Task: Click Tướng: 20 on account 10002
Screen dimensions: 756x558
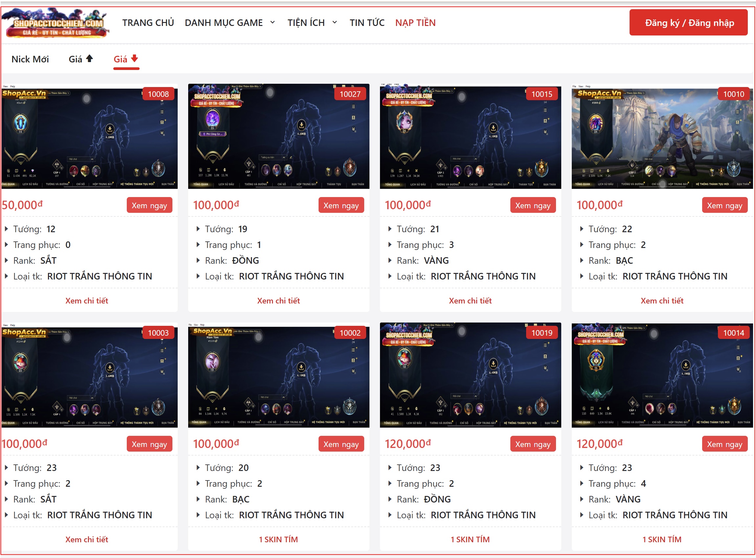Action: 227,468
